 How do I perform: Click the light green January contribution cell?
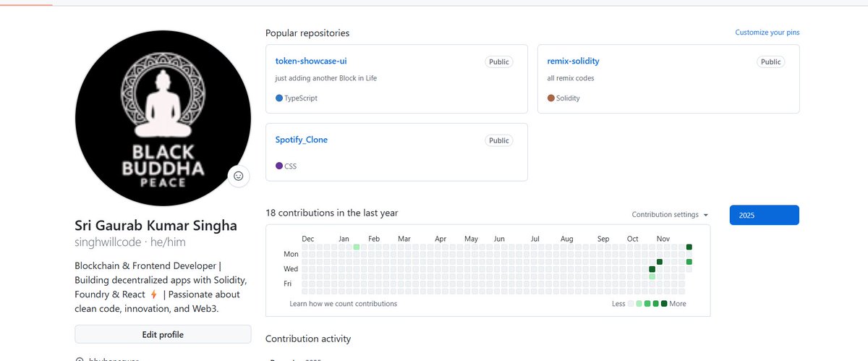[357, 247]
